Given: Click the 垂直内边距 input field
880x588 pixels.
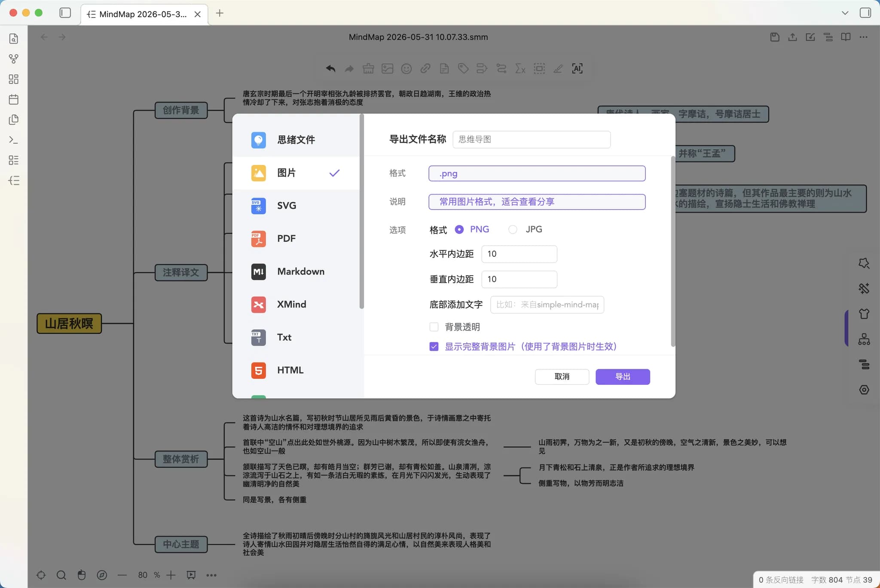Looking at the screenshot, I should tap(519, 279).
